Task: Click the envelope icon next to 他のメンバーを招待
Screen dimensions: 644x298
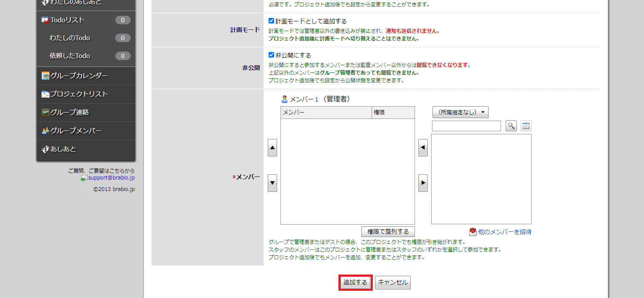Action: click(472, 231)
